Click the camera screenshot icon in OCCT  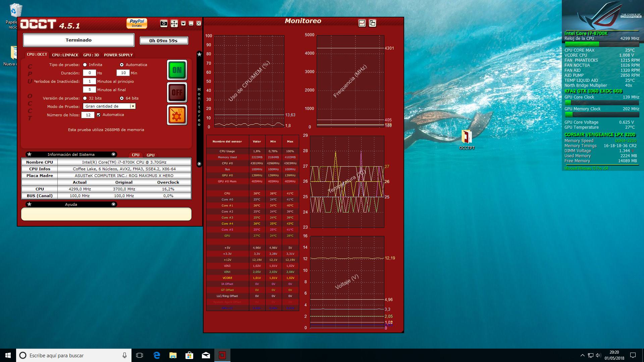pyautogui.click(x=164, y=23)
